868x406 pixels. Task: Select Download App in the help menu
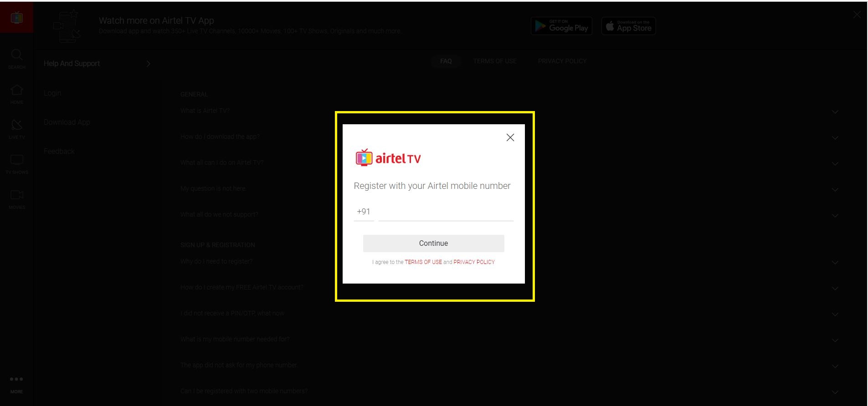(67, 122)
